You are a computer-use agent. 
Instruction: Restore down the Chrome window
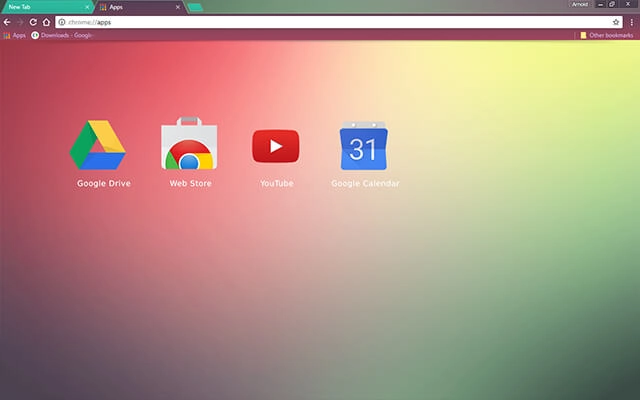tap(612, 4)
